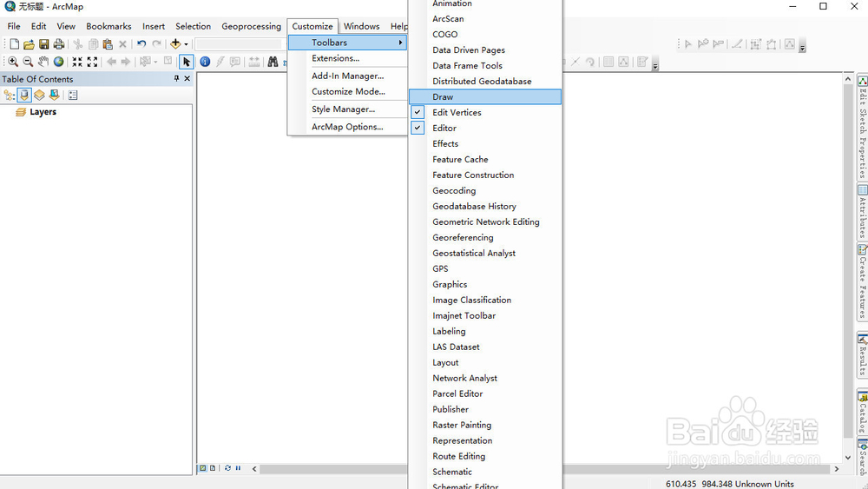Image resolution: width=868 pixels, height=489 pixels.
Task: Zoom to Full Extent globe icon
Action: point(59,62)
